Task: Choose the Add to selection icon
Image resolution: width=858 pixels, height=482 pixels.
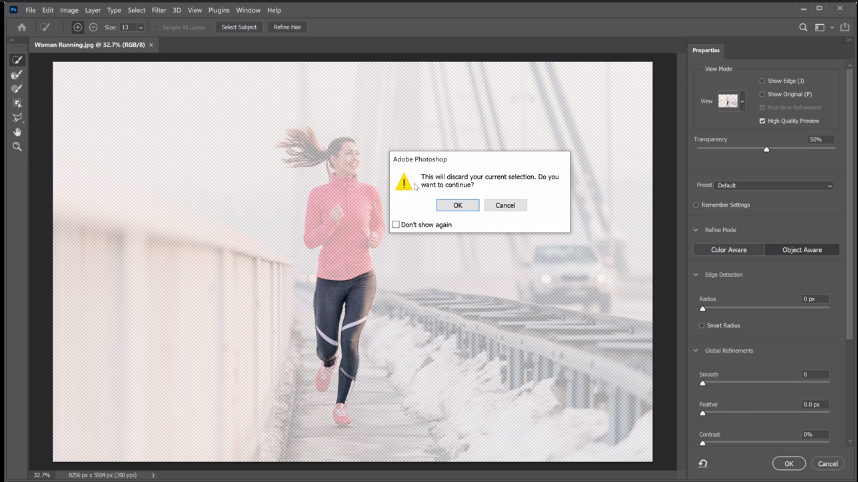Action: click(78, 27)
